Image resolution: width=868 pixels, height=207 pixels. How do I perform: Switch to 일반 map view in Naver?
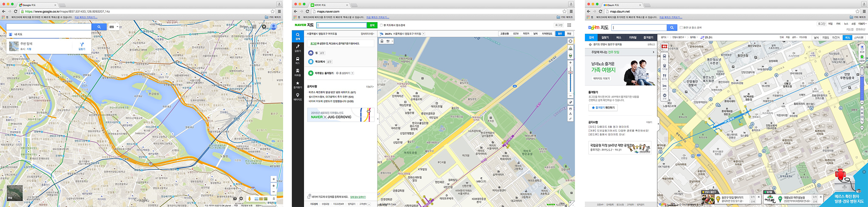point(560,34)
